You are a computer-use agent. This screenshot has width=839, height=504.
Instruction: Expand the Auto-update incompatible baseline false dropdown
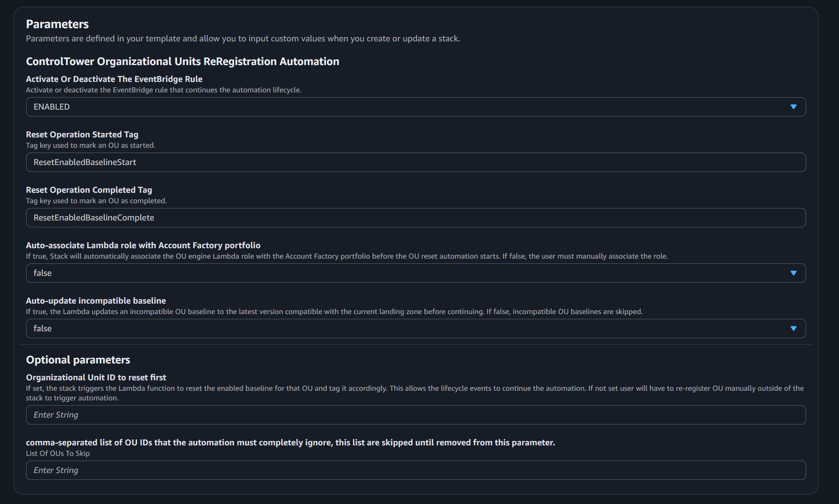click(416, 329)
